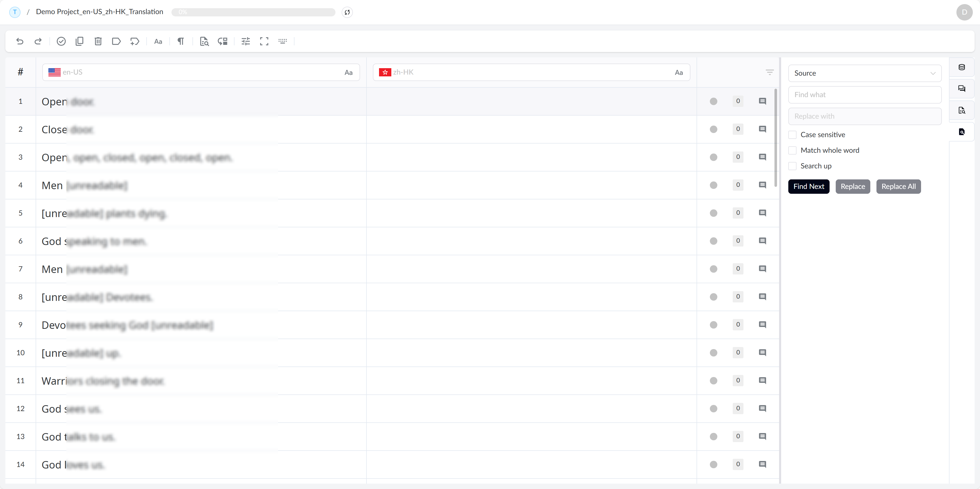Tick the Search up checkbox
The height and width of the screenshot is (489, 980).
click(792, 166)
